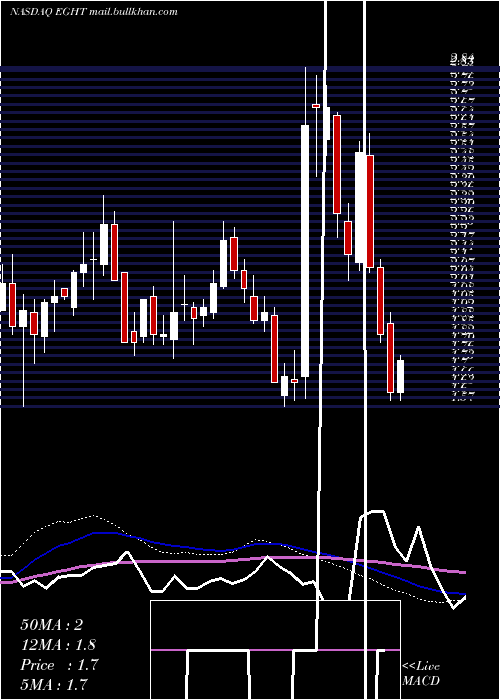This screenshot has width=500, height=700.
Task: Click the <<Live MACD label
Action: 421,673
